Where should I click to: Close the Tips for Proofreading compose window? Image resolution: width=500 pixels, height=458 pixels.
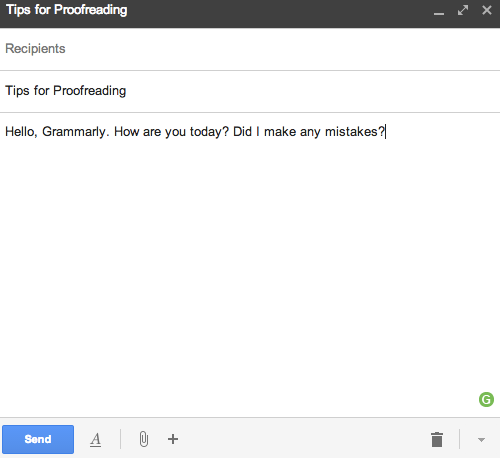pyautogui.click(x=487, y=10)
